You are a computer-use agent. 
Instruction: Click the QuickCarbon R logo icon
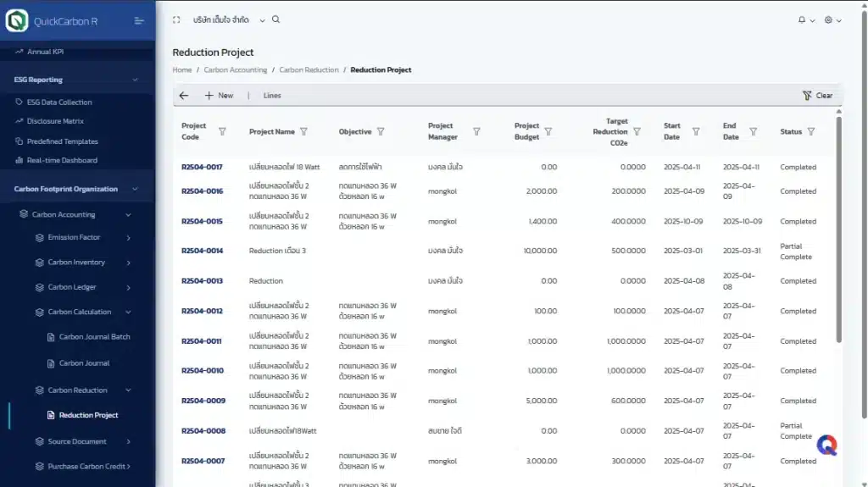(x=17, y=21)
